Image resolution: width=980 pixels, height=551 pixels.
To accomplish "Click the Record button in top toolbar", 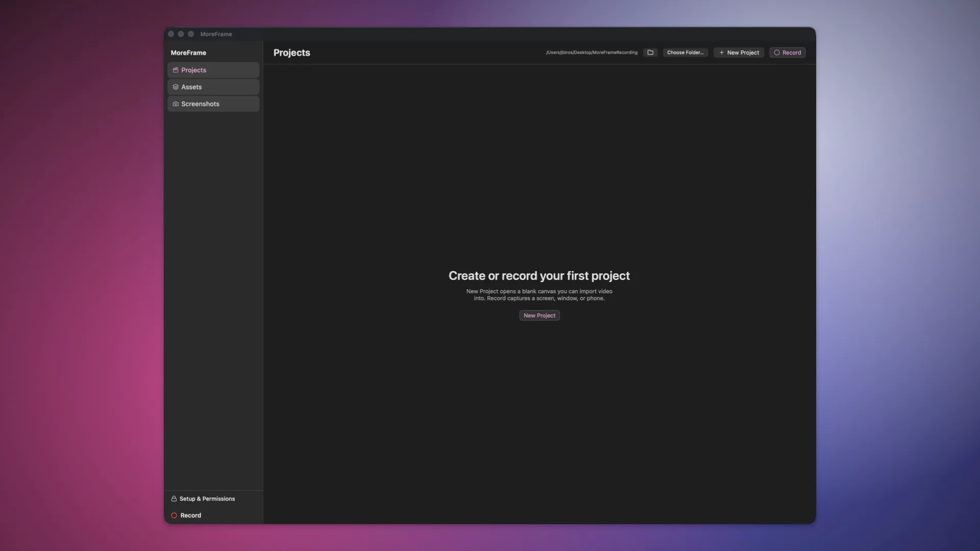I will click(787, 53).
